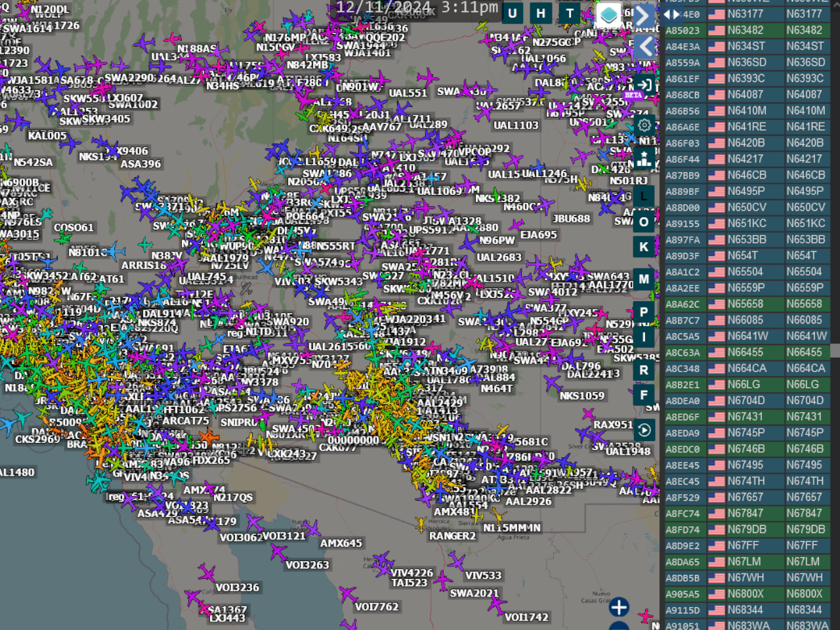Click the US flag in row A8559A
The height and width of the screenshot is (630, 840).
coord(717,62)
